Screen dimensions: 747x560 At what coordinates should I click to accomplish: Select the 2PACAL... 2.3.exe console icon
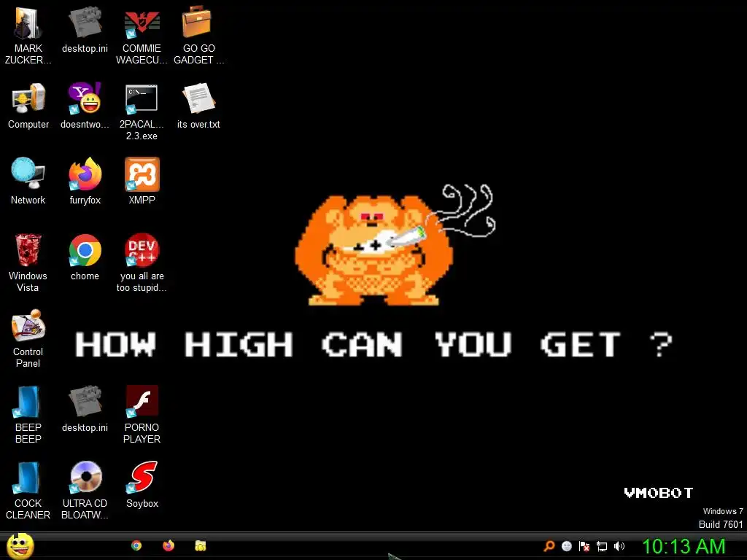142,112
